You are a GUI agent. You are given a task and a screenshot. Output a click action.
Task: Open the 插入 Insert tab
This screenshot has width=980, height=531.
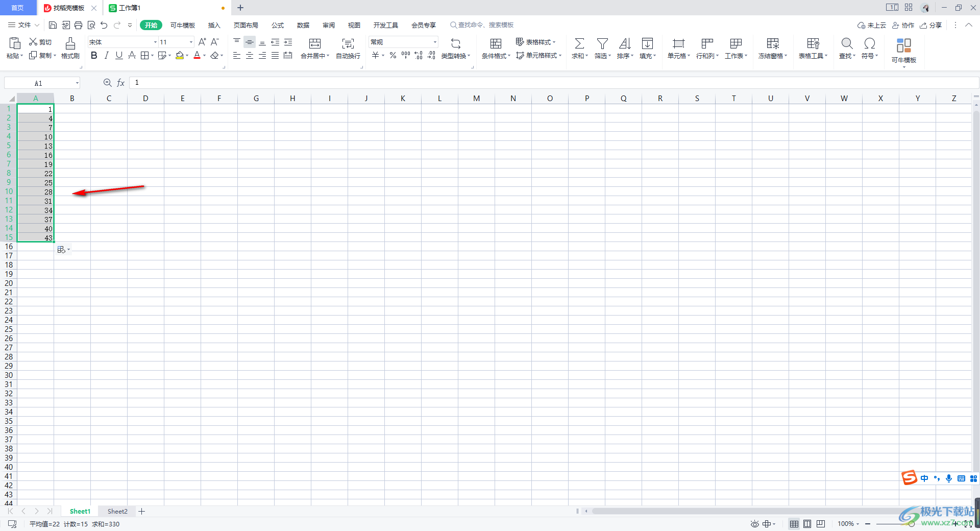point(214,25)
